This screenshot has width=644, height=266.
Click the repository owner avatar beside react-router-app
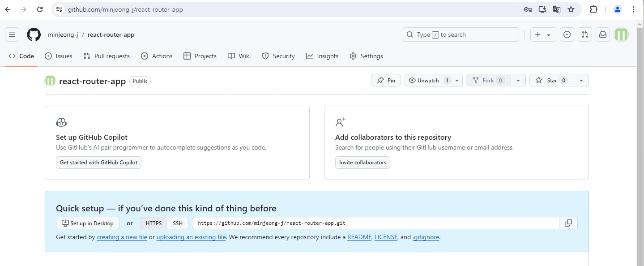[50, 81]
